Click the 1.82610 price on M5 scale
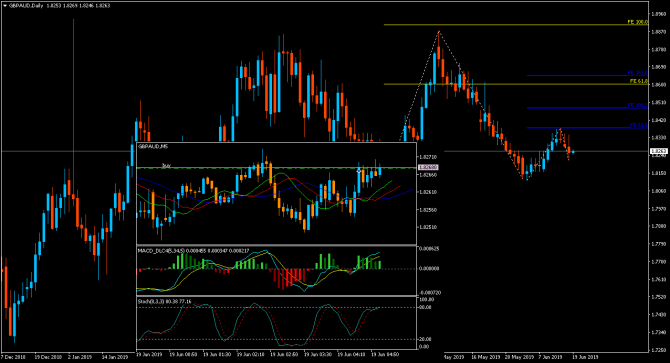 [x=427, y=192]
